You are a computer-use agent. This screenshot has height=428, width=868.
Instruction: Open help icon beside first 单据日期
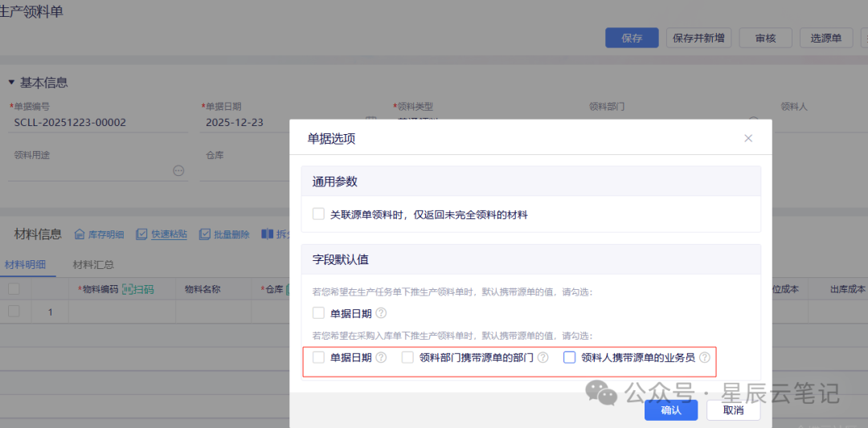[381, 313]
